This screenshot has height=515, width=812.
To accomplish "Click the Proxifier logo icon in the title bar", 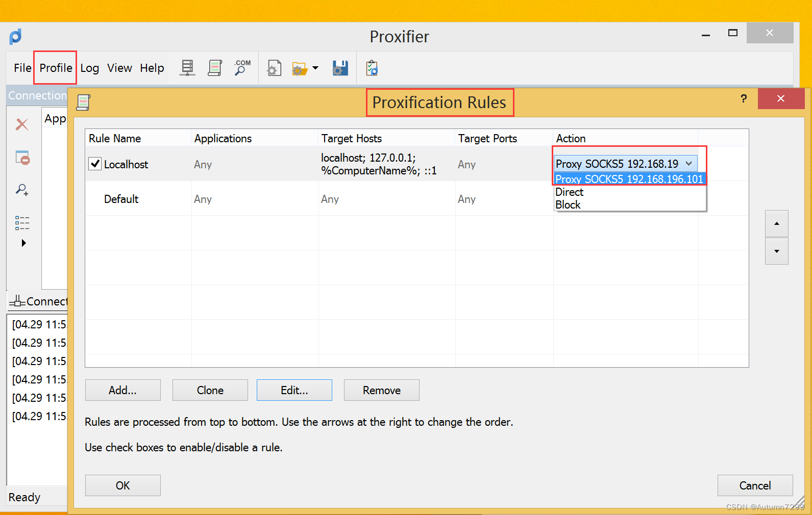I will 15,37.
